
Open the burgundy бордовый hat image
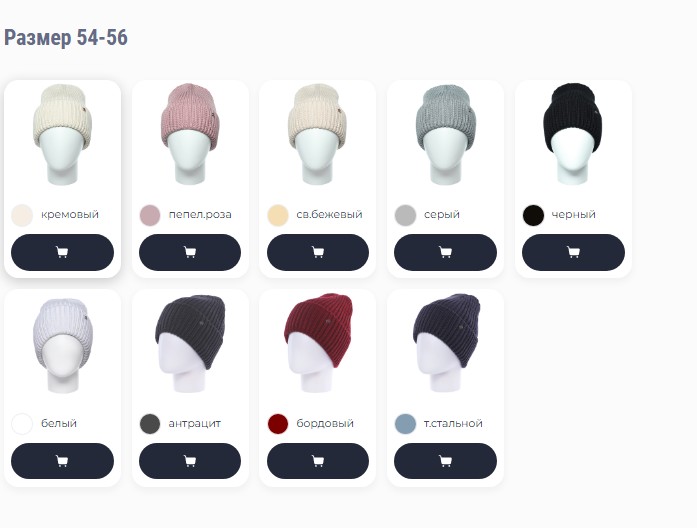[318, 343]
